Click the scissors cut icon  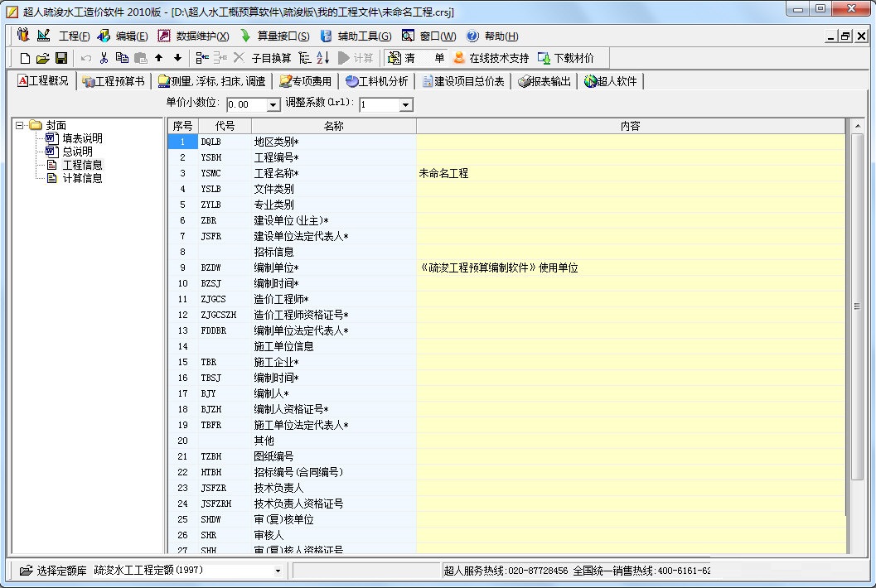(104, 58)
